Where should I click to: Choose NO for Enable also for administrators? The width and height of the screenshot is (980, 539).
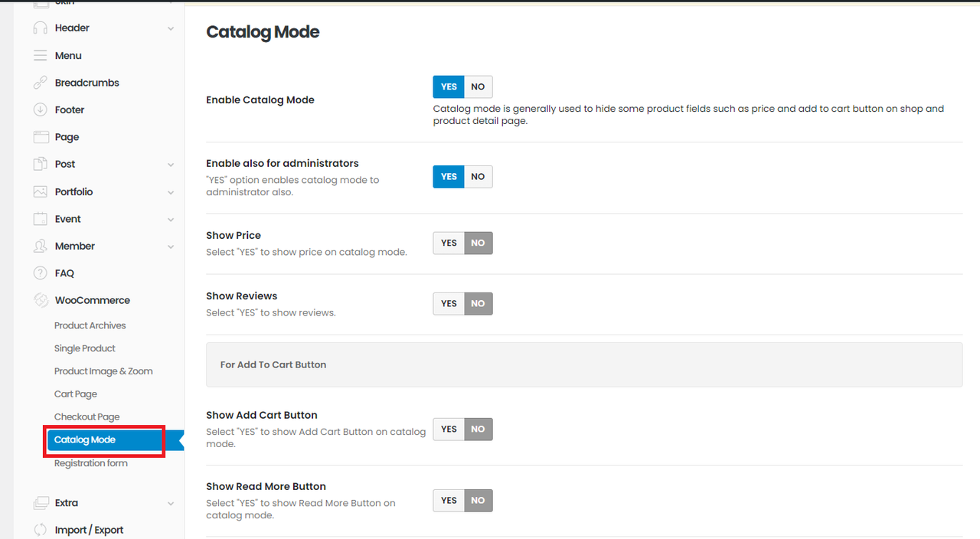click(x=479, y=177)
